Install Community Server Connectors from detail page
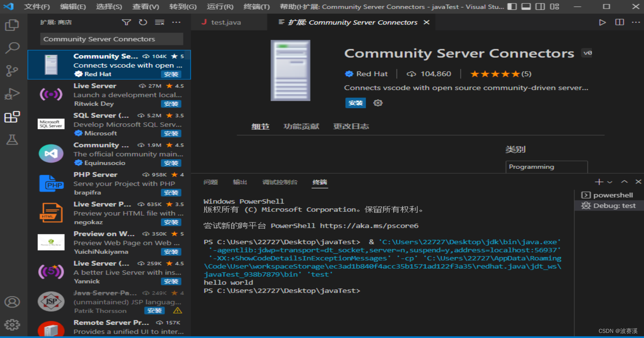 tap(356, 103)
